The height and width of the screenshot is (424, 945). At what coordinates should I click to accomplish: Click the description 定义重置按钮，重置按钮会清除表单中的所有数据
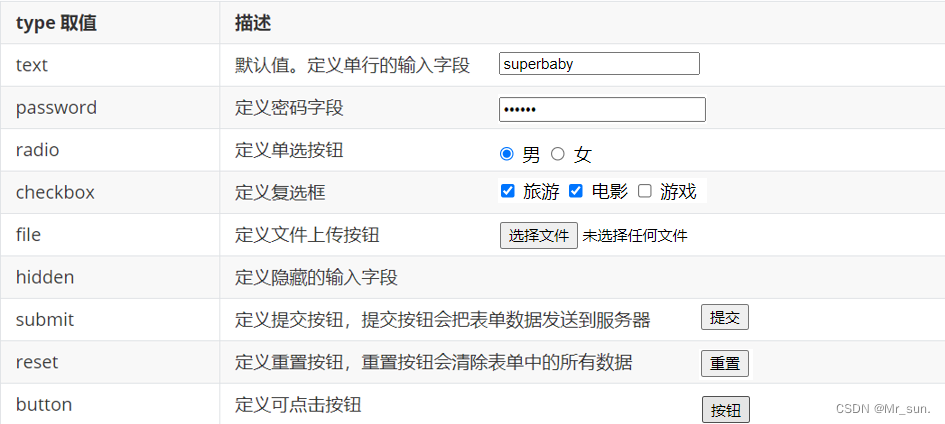[x=434, y=363]
